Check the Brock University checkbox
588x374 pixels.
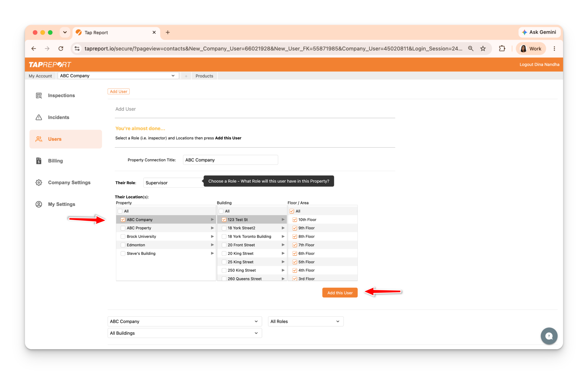coord(123,236)
